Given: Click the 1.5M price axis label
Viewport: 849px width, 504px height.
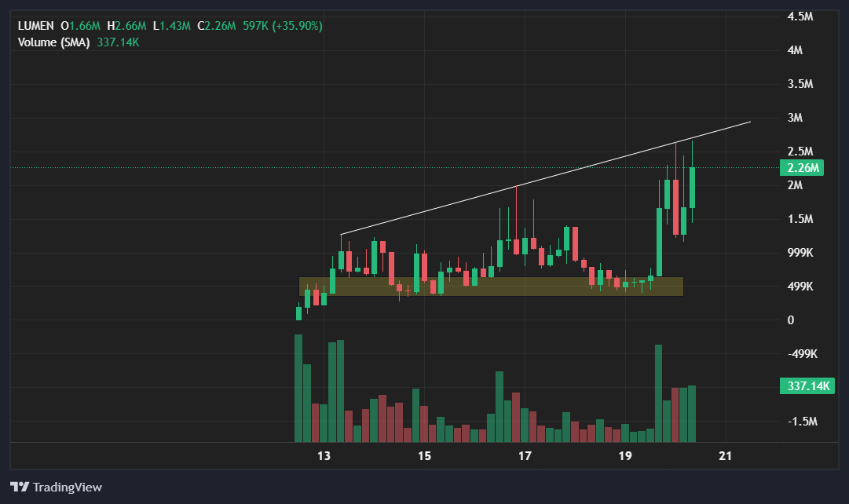Looking at the screenshot, I should click(800, 219).
